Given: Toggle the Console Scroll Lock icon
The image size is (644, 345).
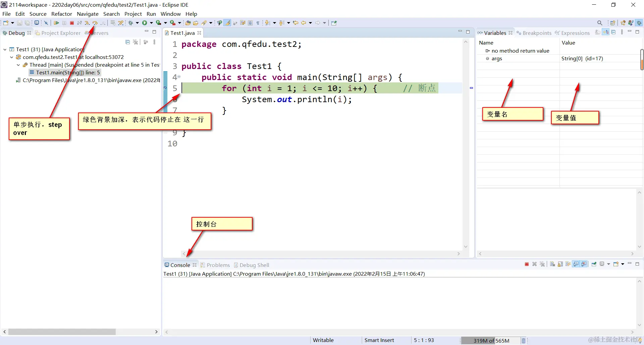Looking at the screenshot, I should point(560,264).
